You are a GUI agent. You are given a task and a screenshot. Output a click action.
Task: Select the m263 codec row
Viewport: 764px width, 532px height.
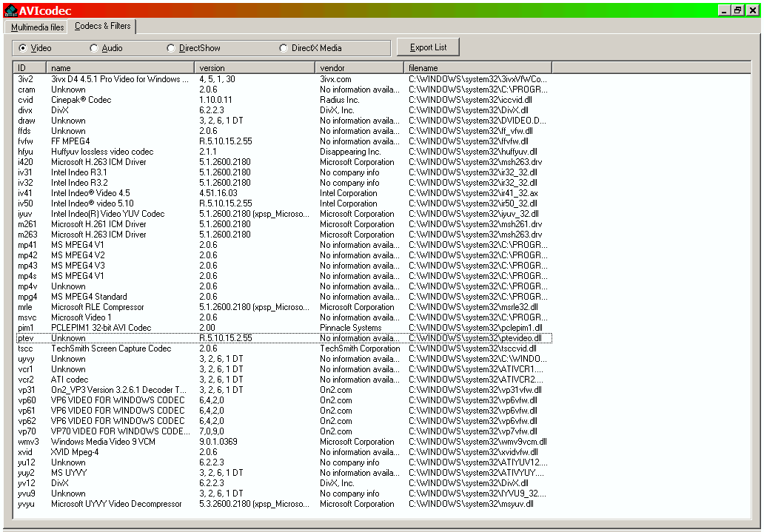tap(283, 235)
